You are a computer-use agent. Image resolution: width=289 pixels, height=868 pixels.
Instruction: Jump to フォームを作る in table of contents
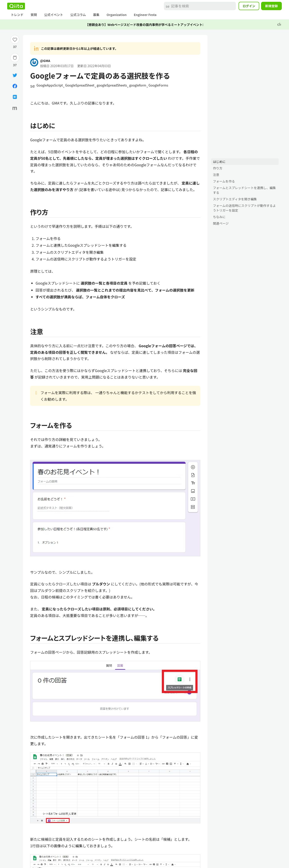(245, 181)
